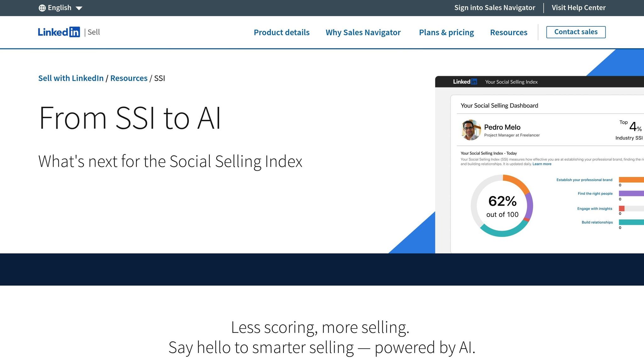Click the 62% SSI score donut chart

[502, 206]
